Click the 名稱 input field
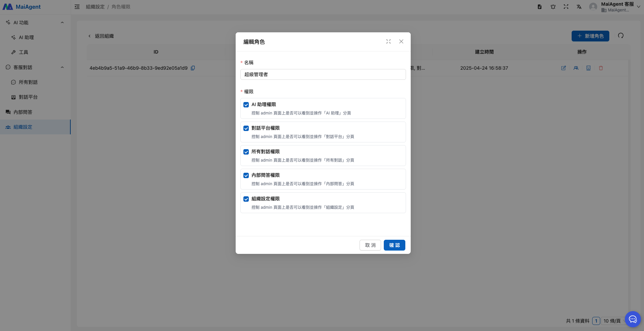Image resolution: width=644 pixels, height=331 pixels. coord(323,74)
